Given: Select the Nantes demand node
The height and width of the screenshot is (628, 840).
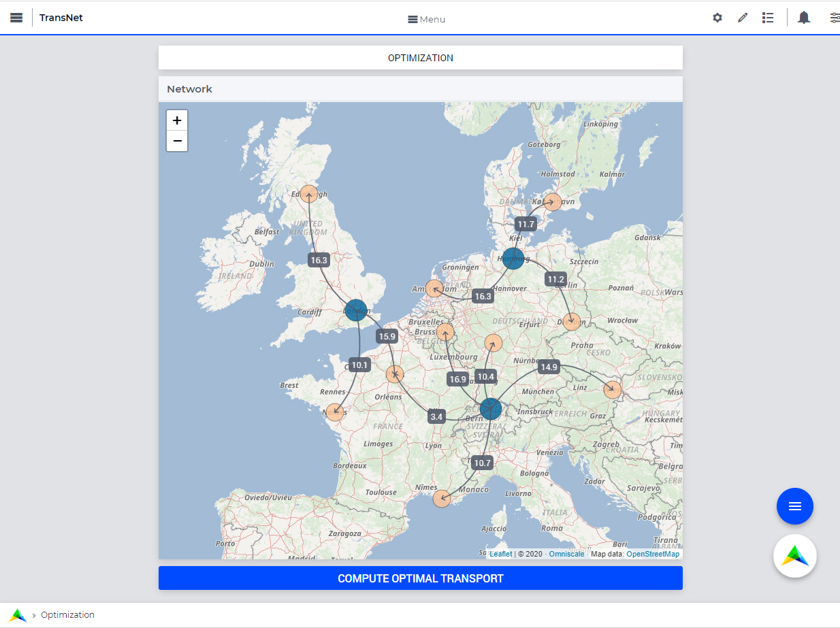Looking at the screenshot, I should 335,412.
